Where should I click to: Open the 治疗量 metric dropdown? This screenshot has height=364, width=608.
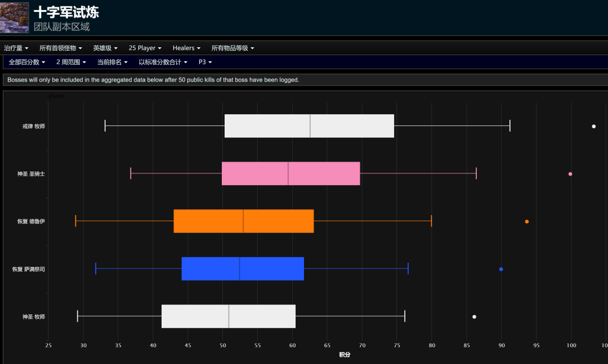point(16,48)
